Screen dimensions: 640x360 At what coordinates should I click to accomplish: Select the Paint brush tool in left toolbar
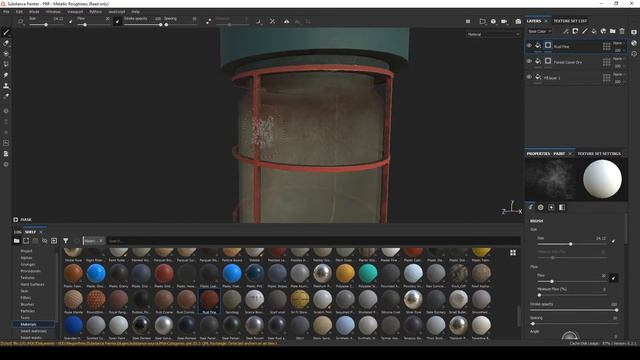[6, 32]
